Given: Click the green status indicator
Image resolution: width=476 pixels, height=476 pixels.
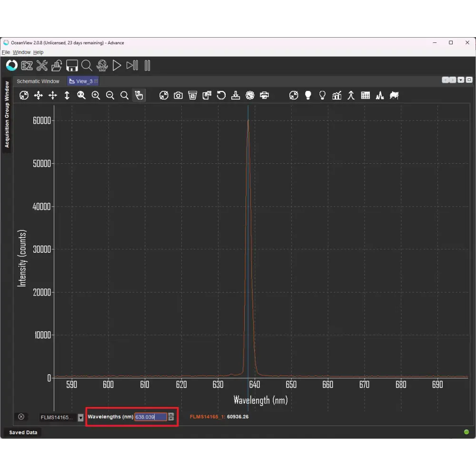Looking at the screenshot, I should point(466,432).
